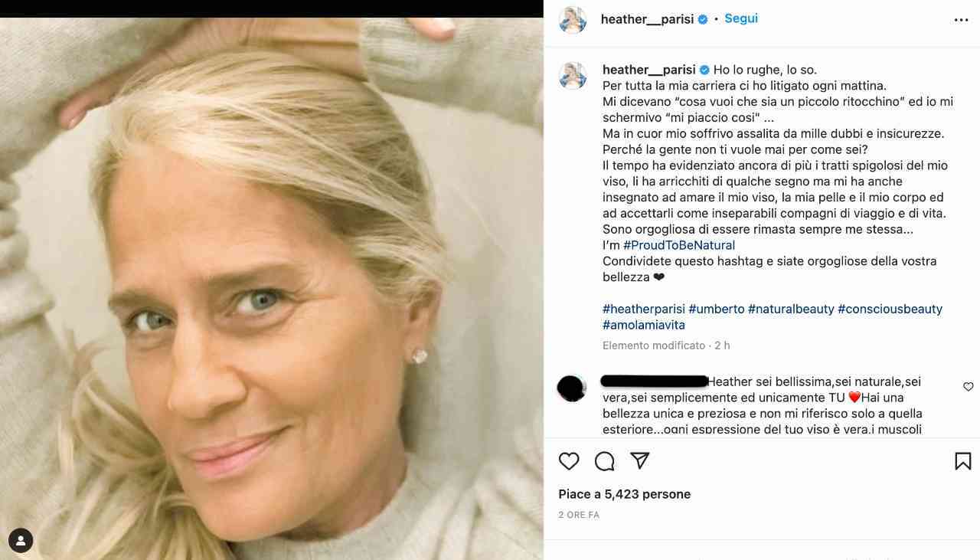980x560 pixels.
Task: Share the post via paper plane icon
Action: point(640,460)
